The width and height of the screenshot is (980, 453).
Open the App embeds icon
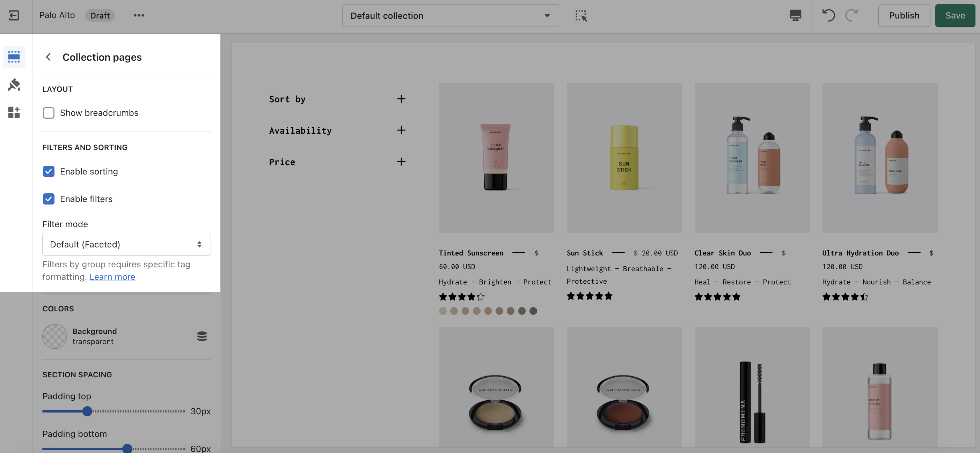click(14, 112)
